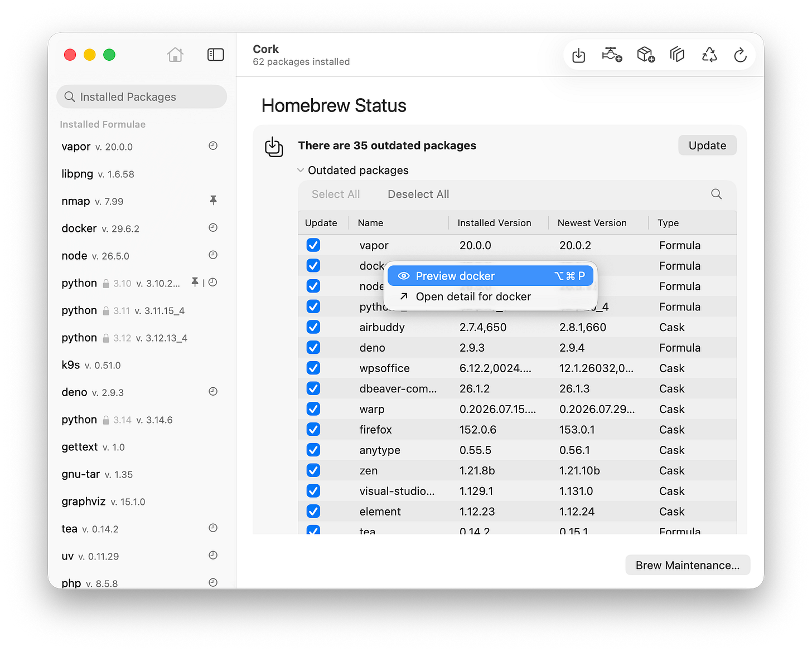Click the outdated clock icon beside uv

tap(213, 556)
